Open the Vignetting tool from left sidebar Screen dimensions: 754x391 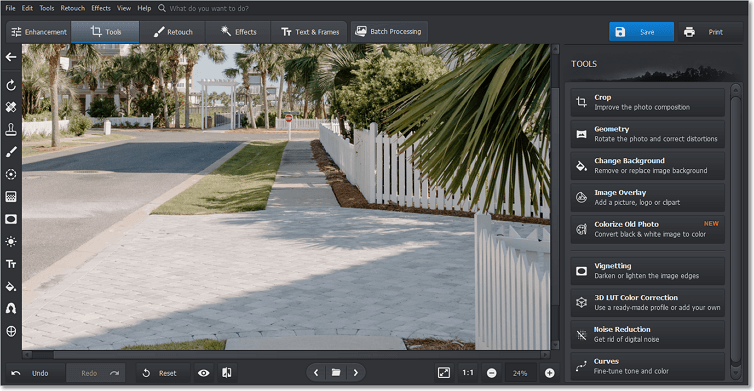tap(11, 219)
